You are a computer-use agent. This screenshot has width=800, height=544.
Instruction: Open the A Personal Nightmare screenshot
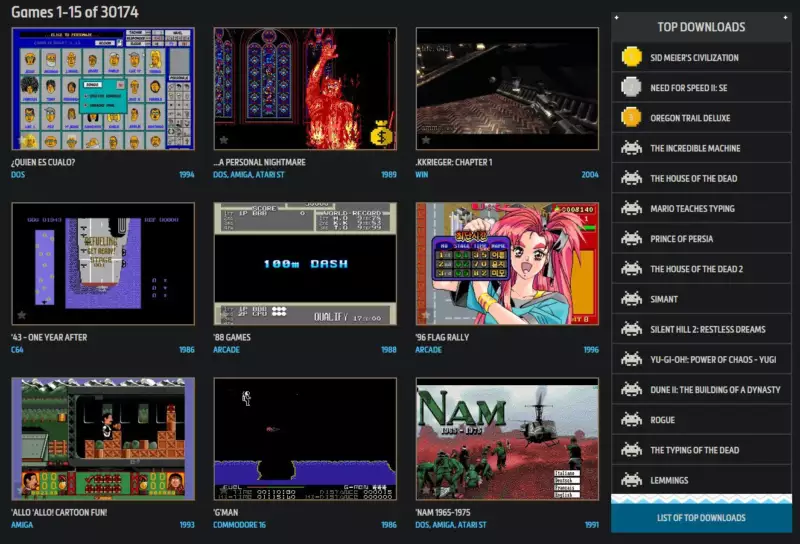tap(305, 89)
